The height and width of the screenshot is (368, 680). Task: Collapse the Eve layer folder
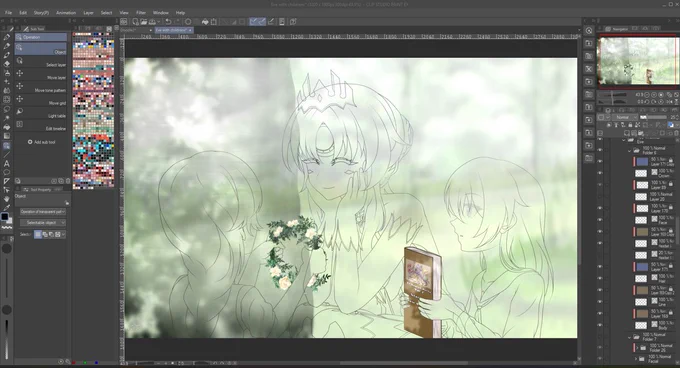624,140
